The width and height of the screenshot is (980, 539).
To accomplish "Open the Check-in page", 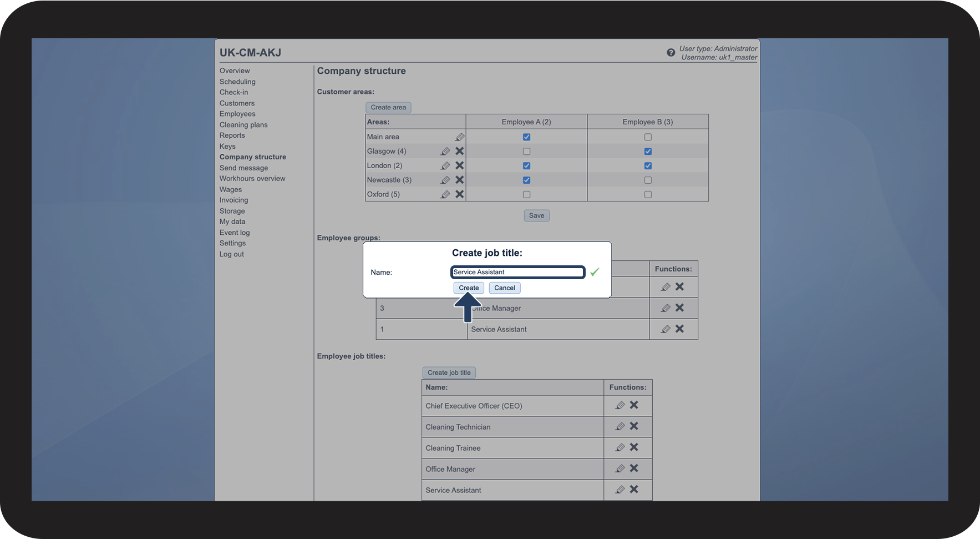I will pos(233,93).
